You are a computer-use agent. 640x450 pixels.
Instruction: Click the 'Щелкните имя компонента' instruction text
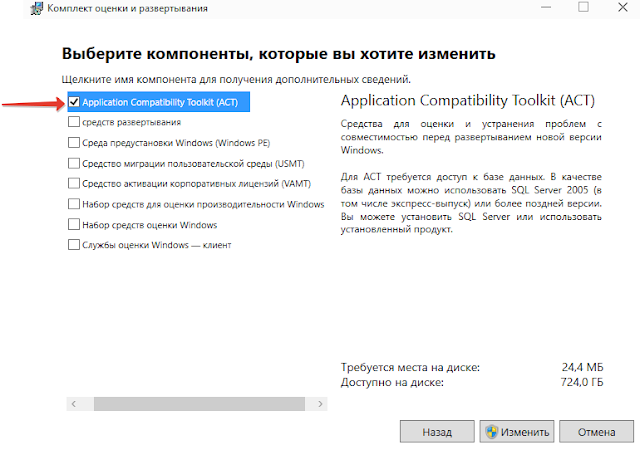tap(236, 79)
